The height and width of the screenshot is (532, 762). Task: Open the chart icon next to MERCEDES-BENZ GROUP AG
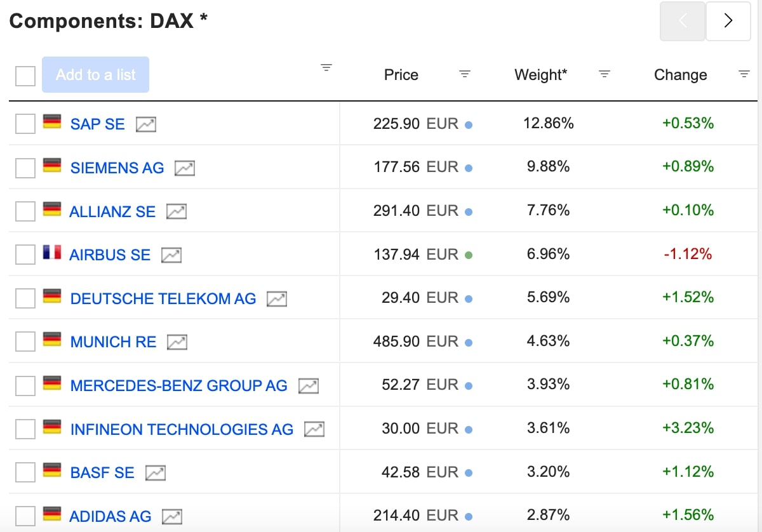click(x=309, y=385)
